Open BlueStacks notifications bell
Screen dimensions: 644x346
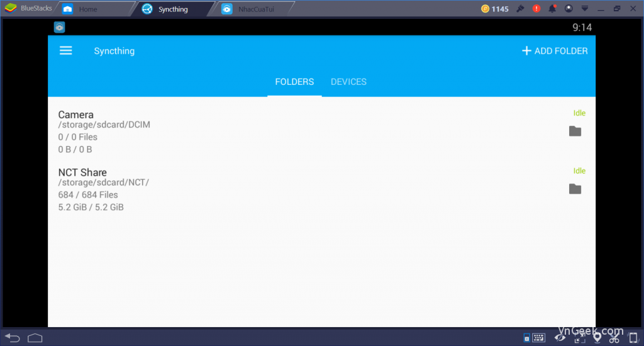coord(552,9)
